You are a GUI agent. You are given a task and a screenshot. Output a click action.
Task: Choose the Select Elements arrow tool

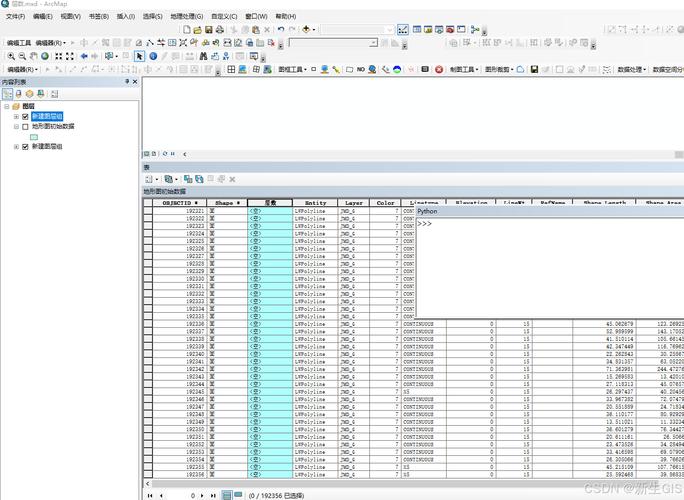click(x=139, y=56)
